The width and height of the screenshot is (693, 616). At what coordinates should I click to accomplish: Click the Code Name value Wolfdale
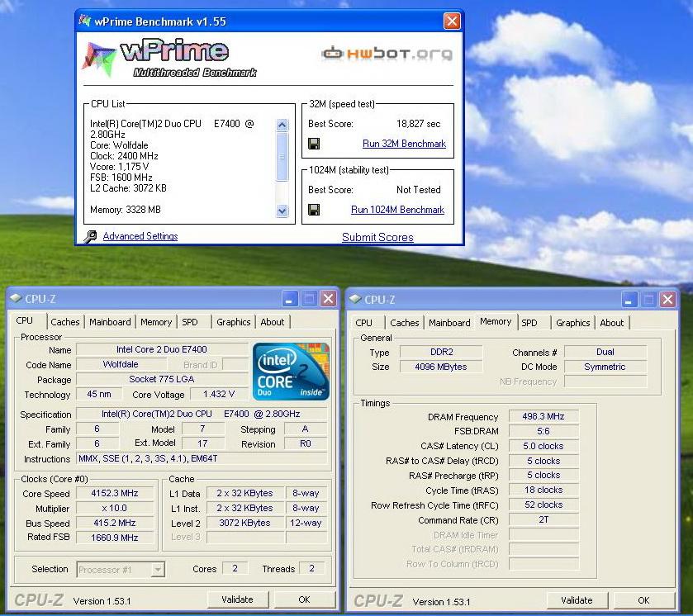121,364
